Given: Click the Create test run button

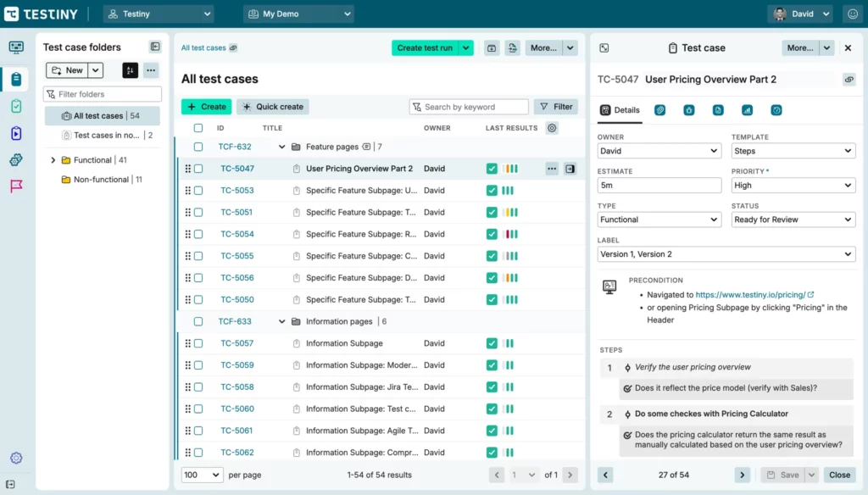Looking at the screenshot, I should 426,47.
